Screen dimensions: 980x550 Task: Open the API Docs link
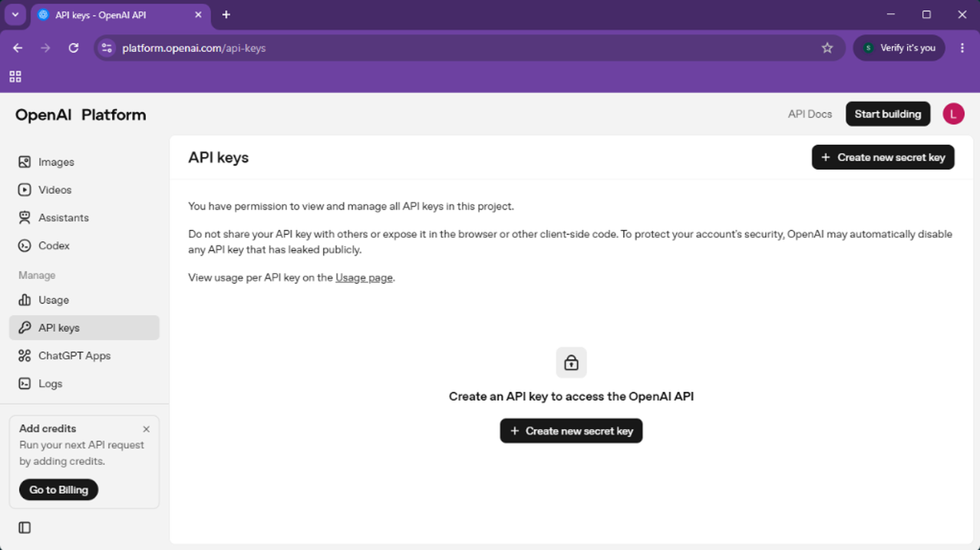click(x=810, y=114)
